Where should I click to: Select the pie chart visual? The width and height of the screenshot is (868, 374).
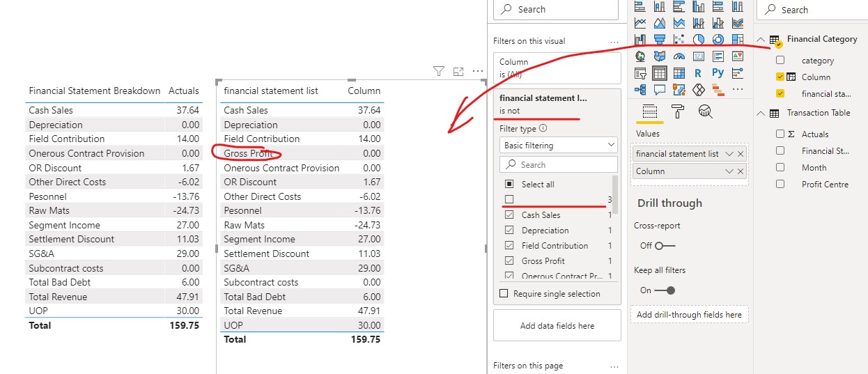(699, 40)
